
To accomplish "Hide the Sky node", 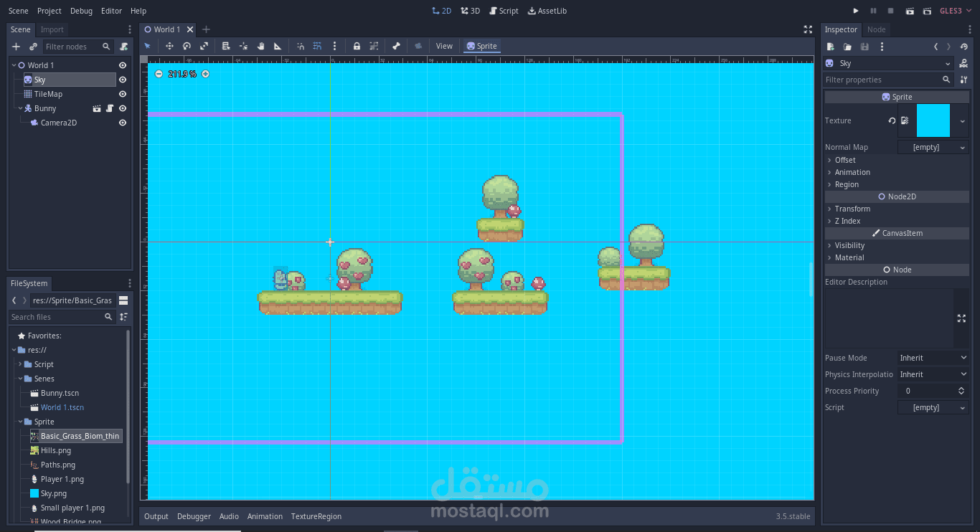I will [x=123, y=80].
